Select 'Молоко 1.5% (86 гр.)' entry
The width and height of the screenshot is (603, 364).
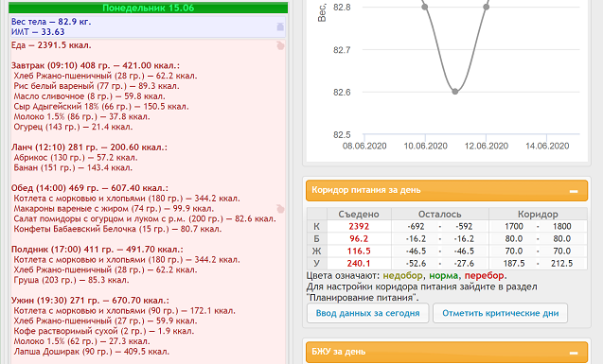point(81,116)
